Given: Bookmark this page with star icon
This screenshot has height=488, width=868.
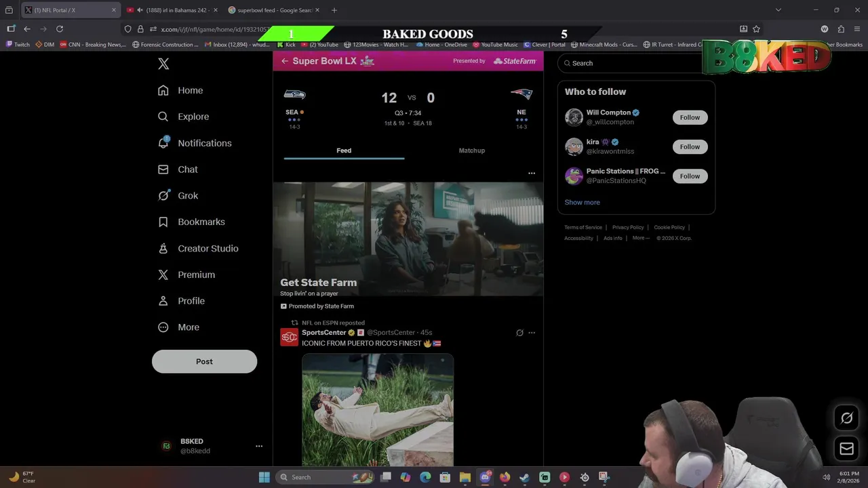Looking at the screenshot, I should pyautogui.click(x=756, y=29).
